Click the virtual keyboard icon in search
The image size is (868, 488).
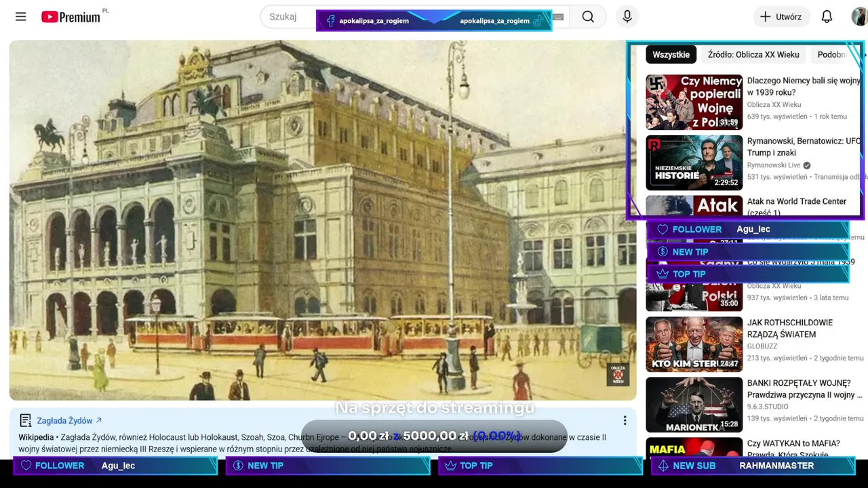(x=558, y=17)
